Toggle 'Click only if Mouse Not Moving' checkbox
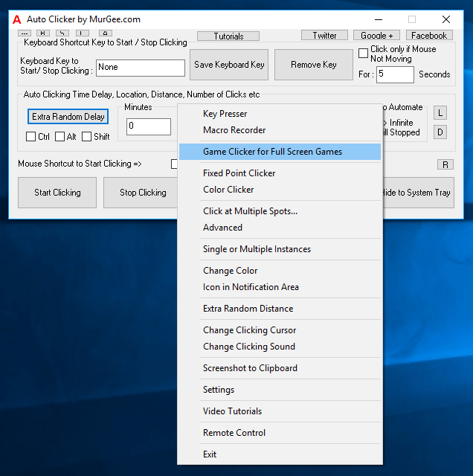The image size is (473, 476). pos(363,53)
